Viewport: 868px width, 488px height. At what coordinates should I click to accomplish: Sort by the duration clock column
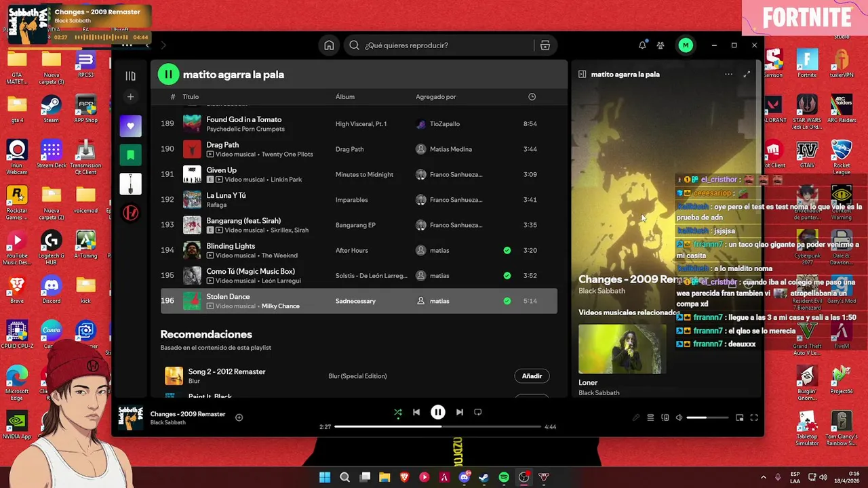tap(532, 97)
